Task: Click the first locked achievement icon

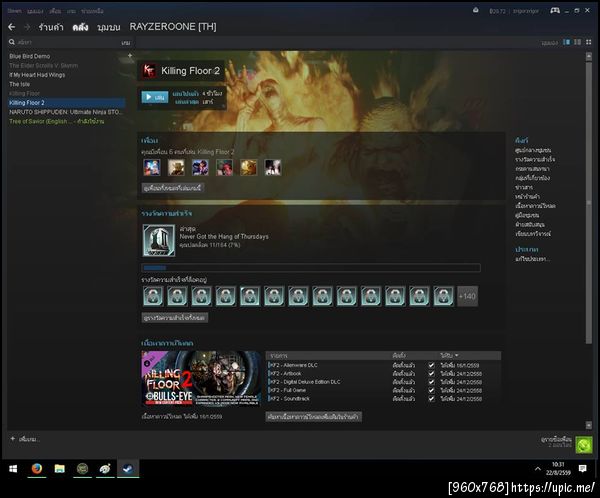Action: tap(153, 296)
